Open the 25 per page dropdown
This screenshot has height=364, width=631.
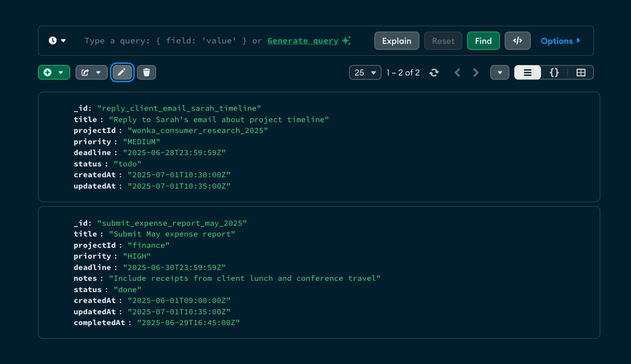pyautogui.click(x=365, y=73)
